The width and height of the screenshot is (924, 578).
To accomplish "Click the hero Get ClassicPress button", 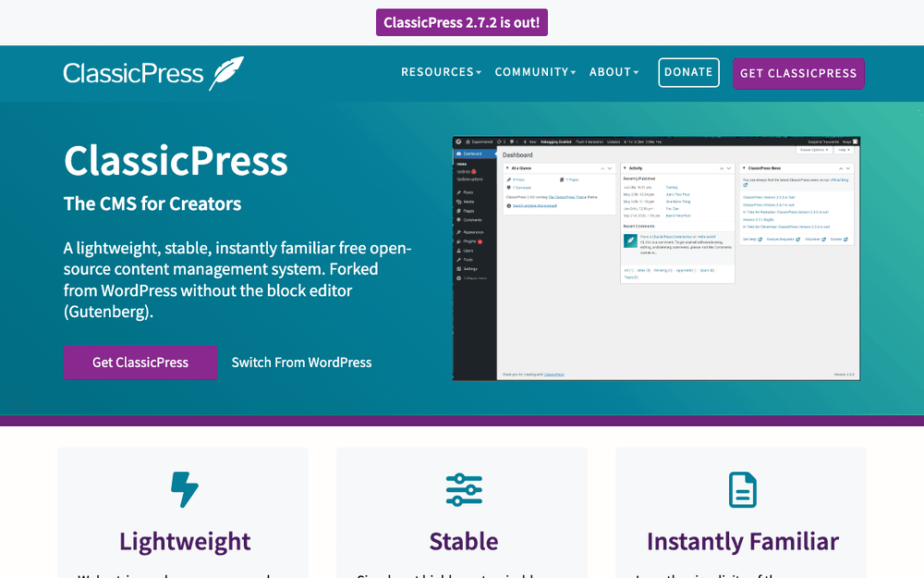I will [x=140, y=363].
